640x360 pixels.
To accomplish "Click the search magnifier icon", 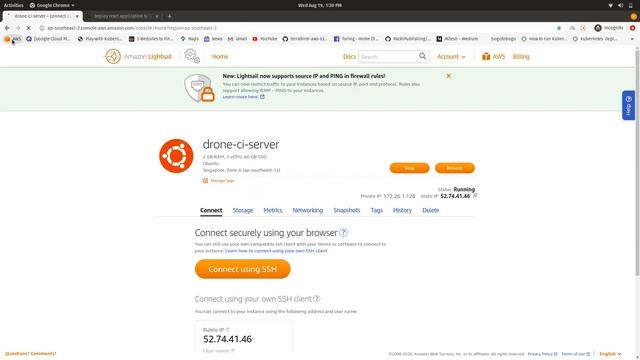I will (x=422, y=56).
